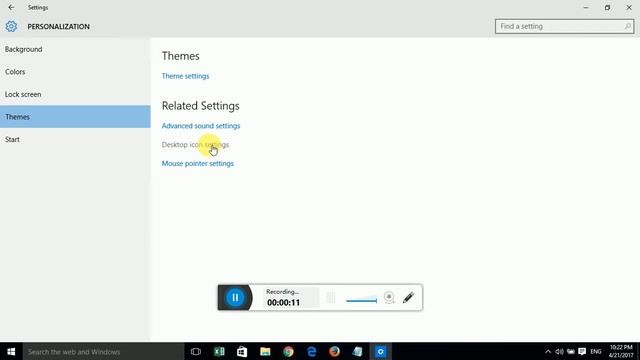This screenshot has width=640, height=360.
Task: Click the Find a setting search field
Action: pos(564,27)
